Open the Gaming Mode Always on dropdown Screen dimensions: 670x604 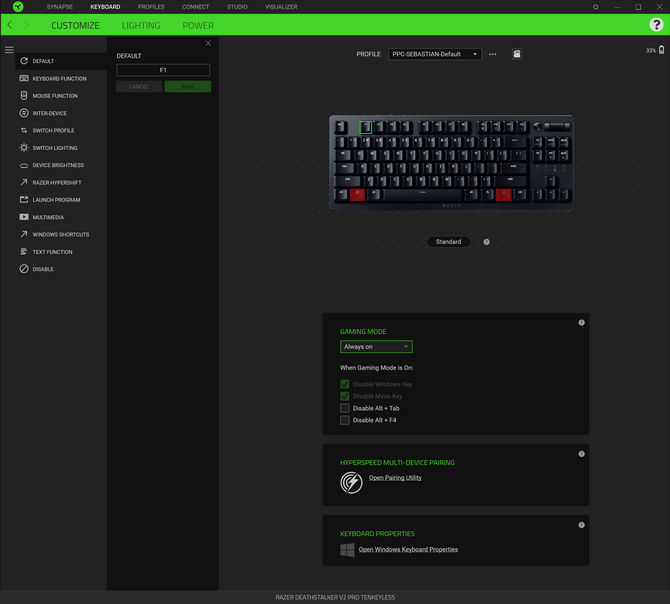pos(376,346)
